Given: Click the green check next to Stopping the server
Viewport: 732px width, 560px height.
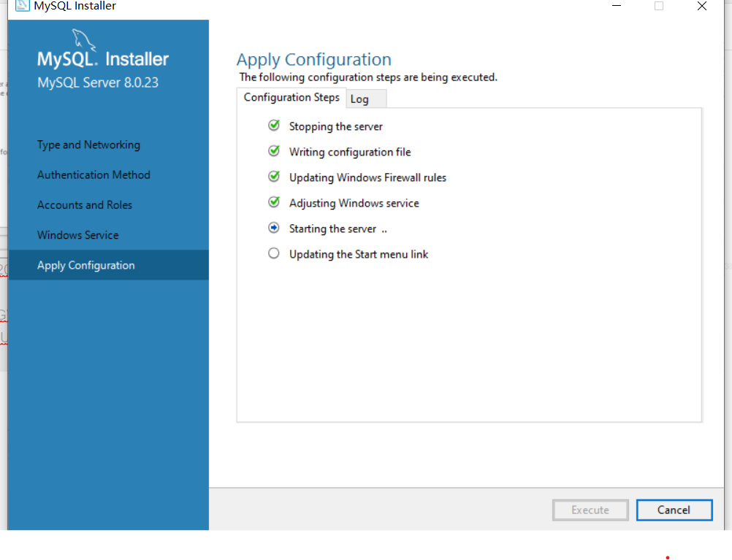Looking at the screenshot, I should [274, 126].
